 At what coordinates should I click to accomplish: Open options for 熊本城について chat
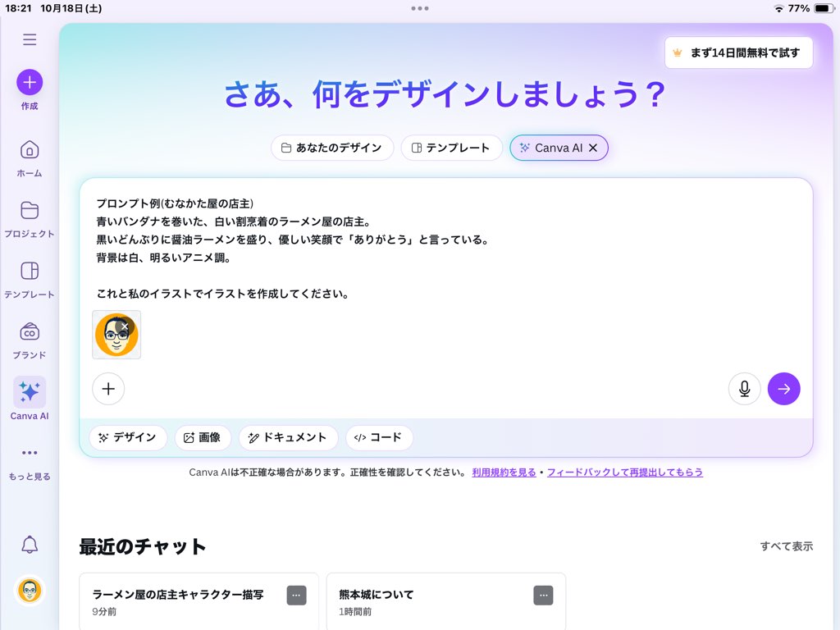point(543,596)
